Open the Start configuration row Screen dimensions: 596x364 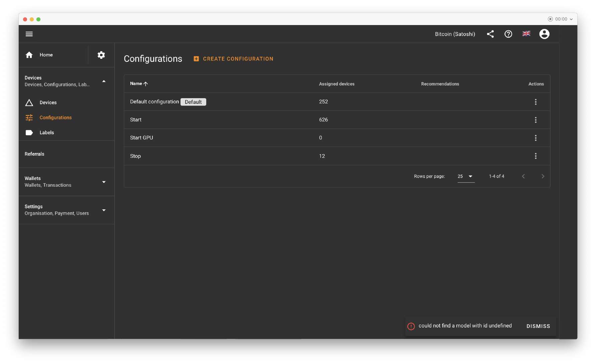pos(337,120)
